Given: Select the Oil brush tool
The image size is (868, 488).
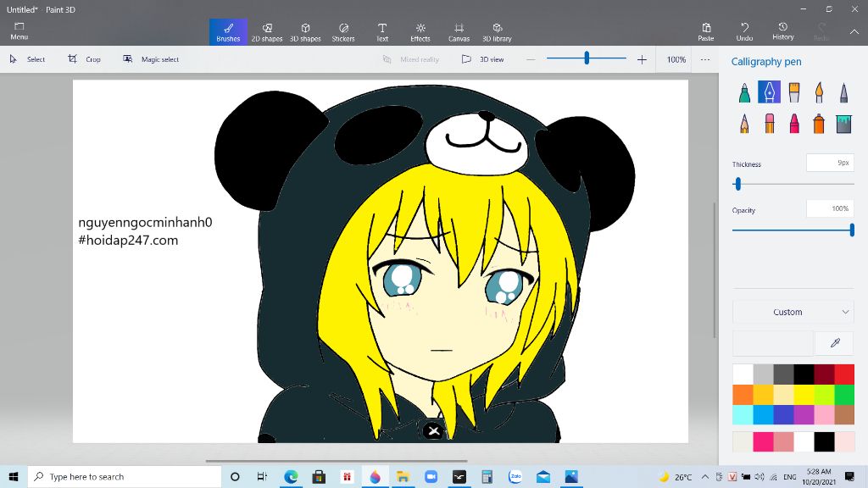Looking at the screenshot, I should [x=793, y=93].
